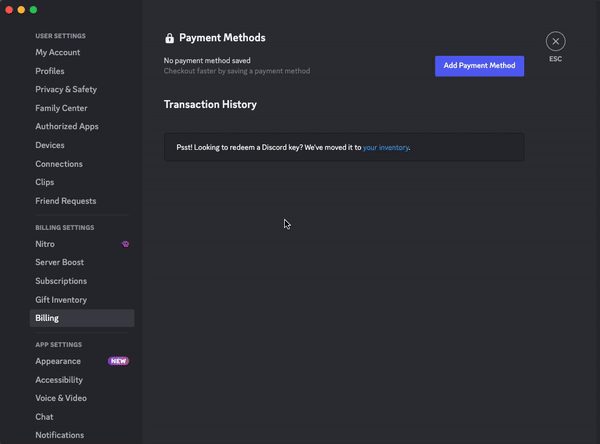Click the Nitro badge icon in sidebar
This screenshot has width=600, height=444.
tap(125, 244)
